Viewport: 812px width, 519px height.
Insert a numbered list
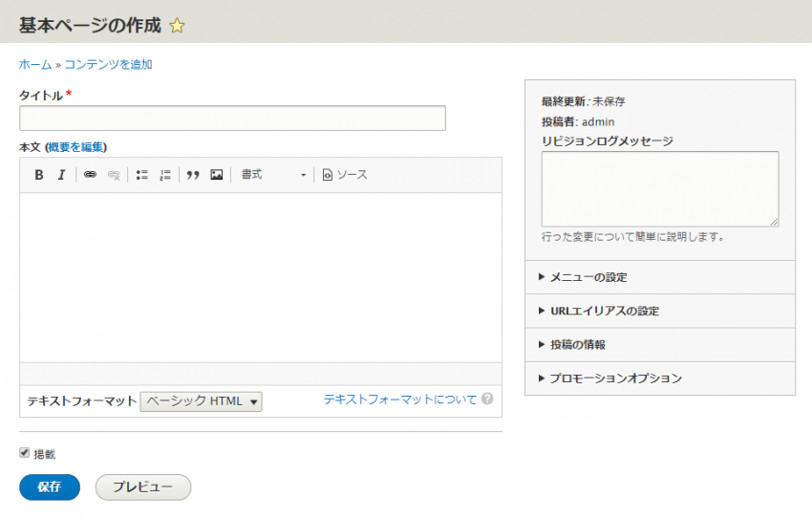click(165, 175)
